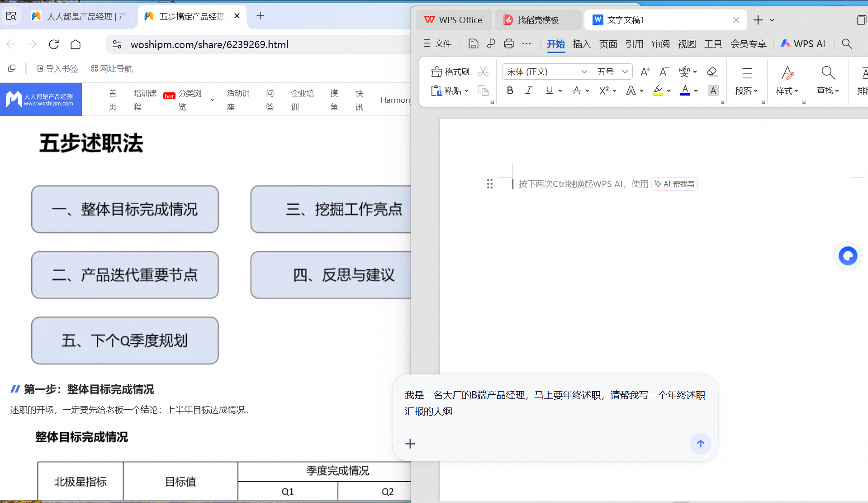Switch to the 审阅 ribbon tab

(x=660, y=44)
